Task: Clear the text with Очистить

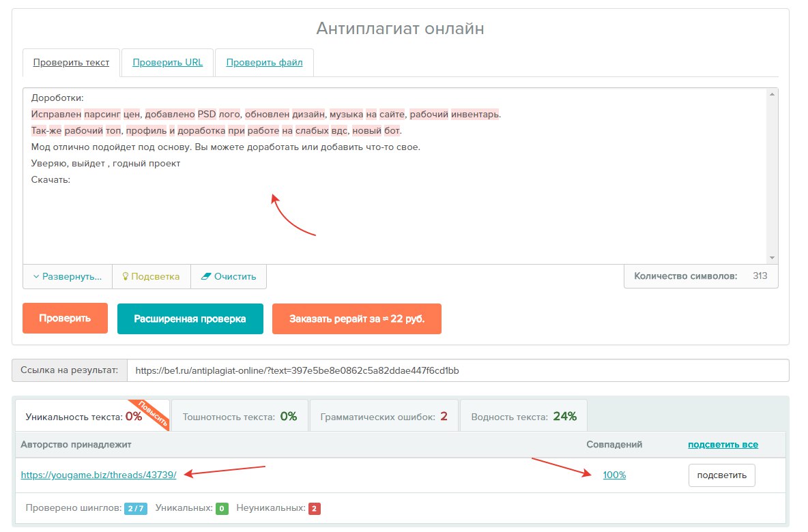Action: (229, 276)
